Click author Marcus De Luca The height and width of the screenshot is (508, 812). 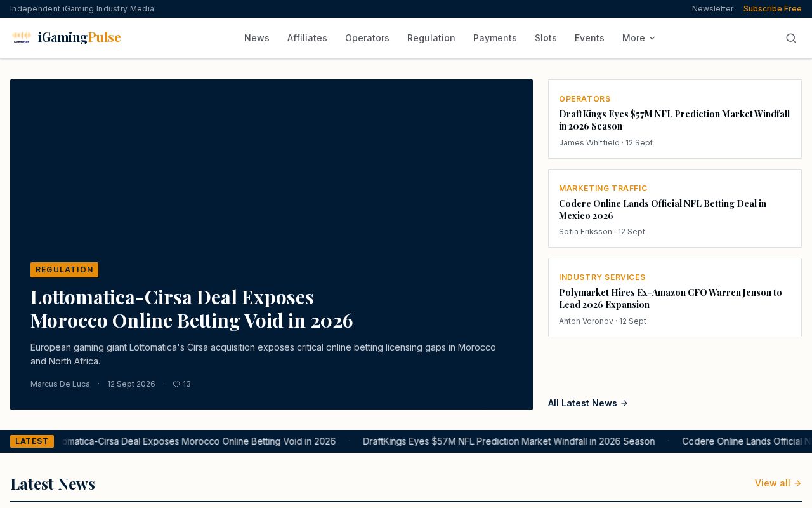pyautogui.click(x=60, y=384)
